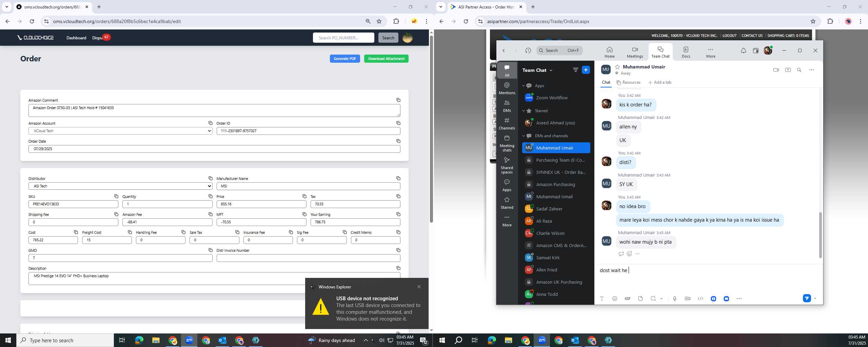Click the Zoom chat history scrollbar
Viewport: 868px width, 347px height.
click(821, 235)
